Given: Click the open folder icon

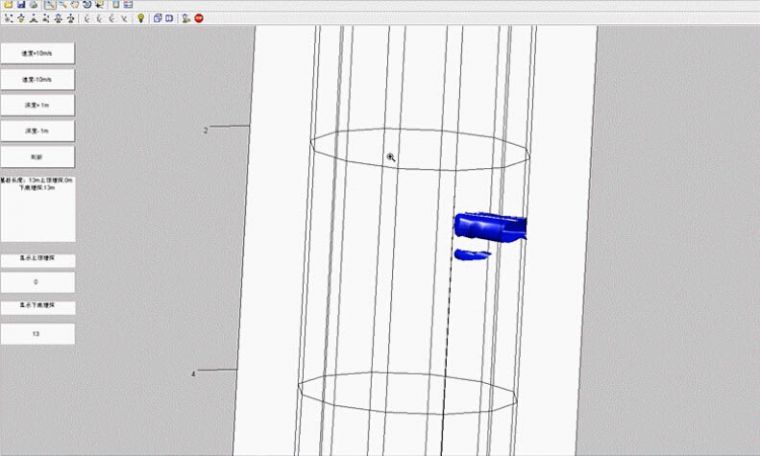Looking at the screenshot, I should pos(7,5).
